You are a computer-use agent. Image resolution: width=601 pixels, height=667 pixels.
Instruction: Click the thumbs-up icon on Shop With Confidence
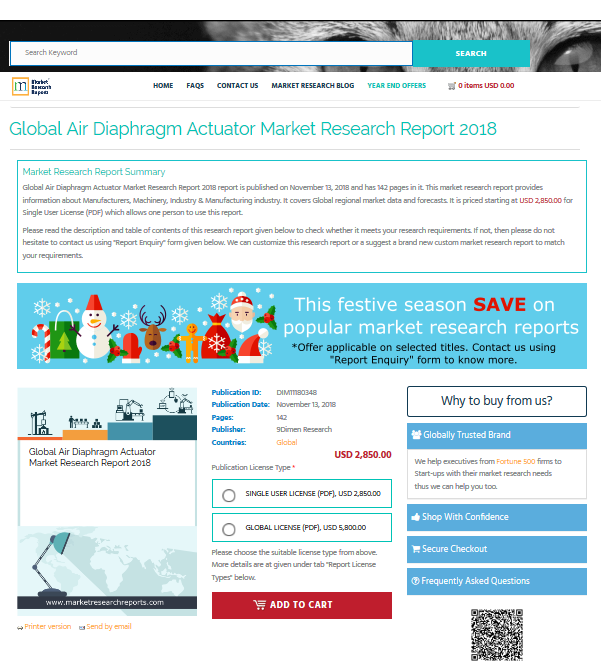pyautogui.click(x=416, y=517)
